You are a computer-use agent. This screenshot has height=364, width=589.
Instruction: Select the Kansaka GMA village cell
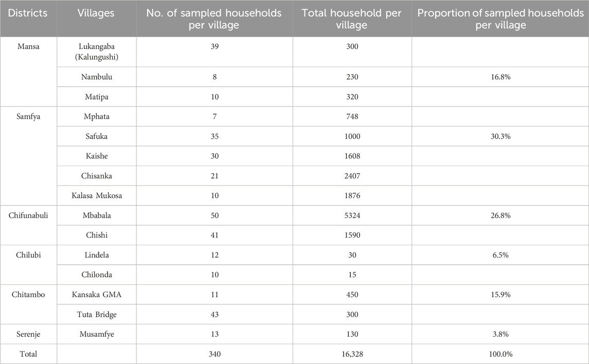coord(96,295)
